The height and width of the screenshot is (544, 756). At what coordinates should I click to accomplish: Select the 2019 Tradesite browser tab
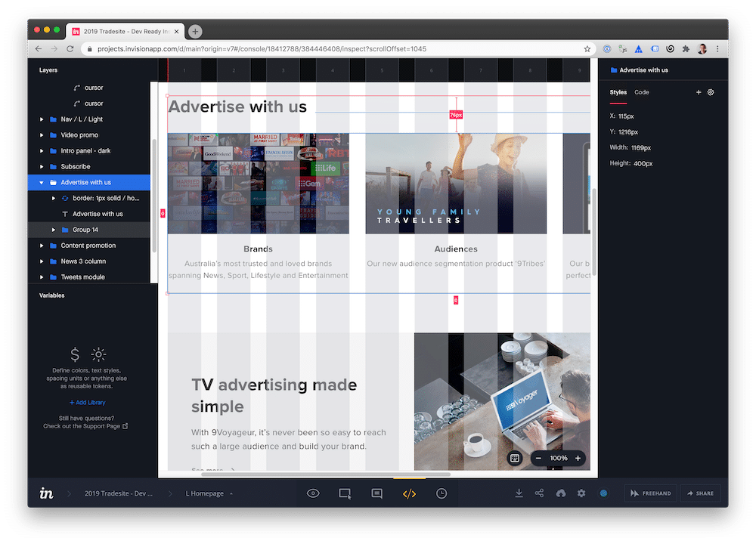point(125,31)
